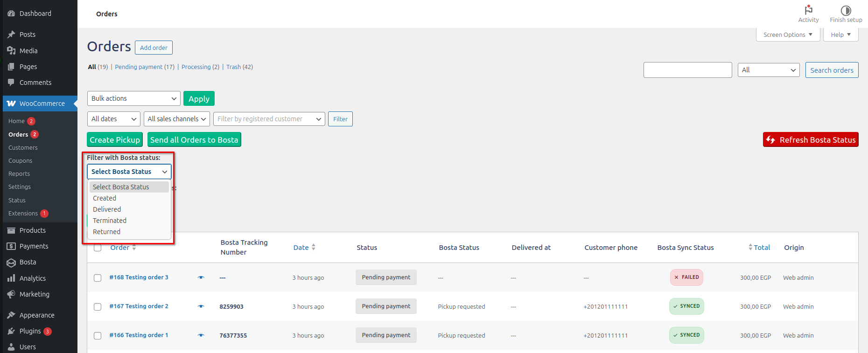Click the Comments bubble icon
868x353 pixels.
[x=11, y=83]
